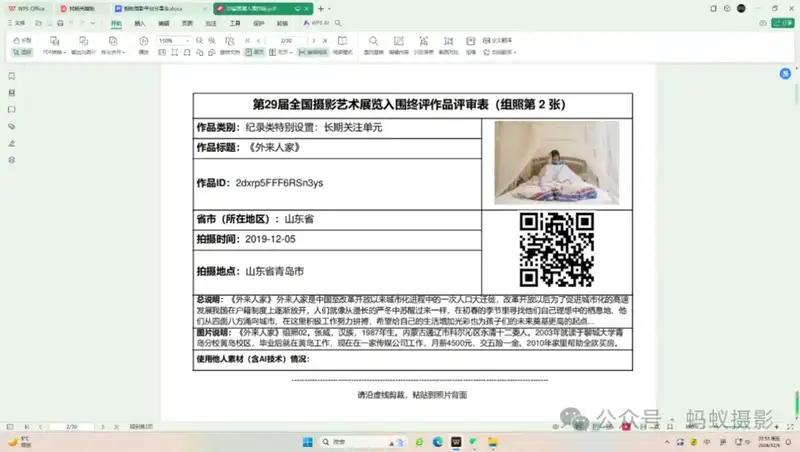
Task: Toggle the eye icon beside share button
Action: [x=762, y=23]
